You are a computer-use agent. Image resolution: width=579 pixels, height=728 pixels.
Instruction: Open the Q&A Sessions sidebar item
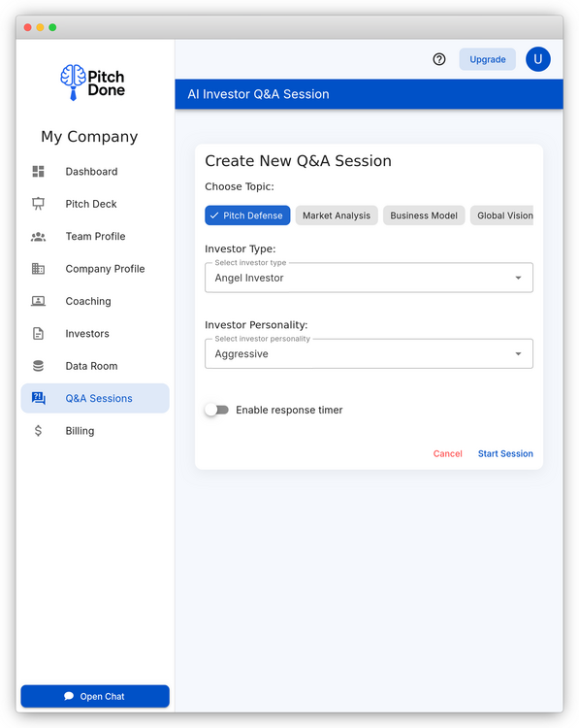coord(95,398)
